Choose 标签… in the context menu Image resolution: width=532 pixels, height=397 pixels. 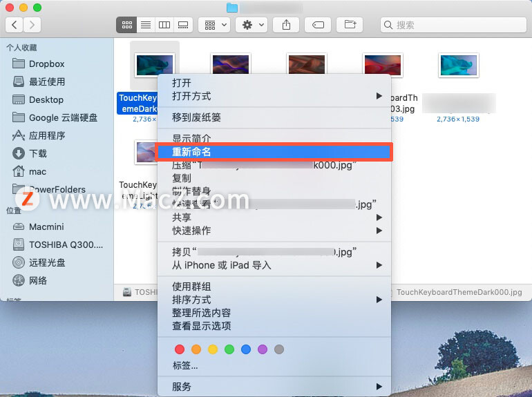(274, 365)
